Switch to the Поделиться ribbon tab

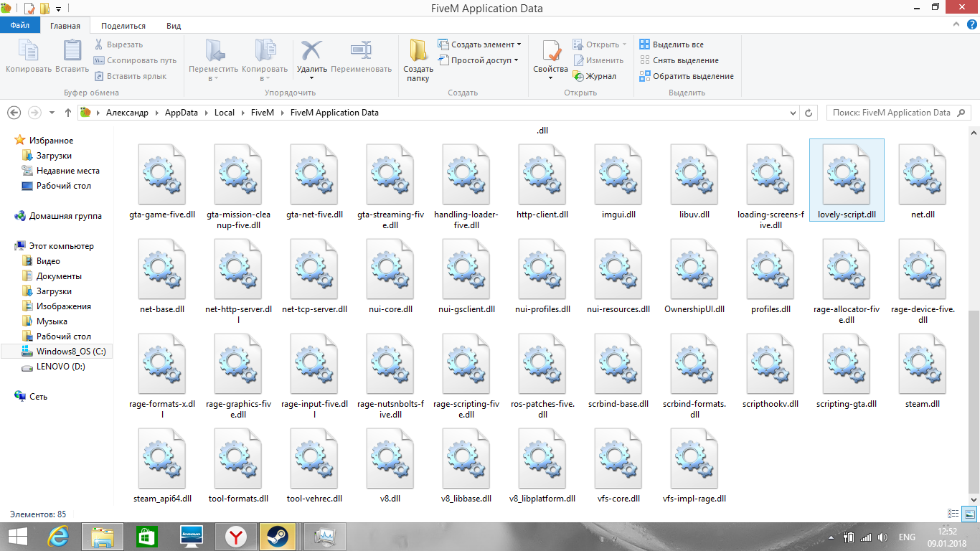[x=123, y=25]
